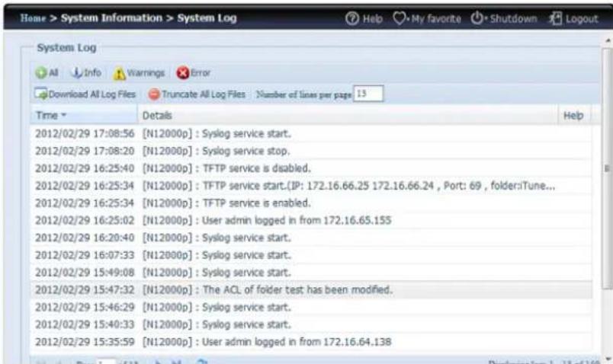The height and width of the screenshot is (364, 613).
Task: Click the Details column header
Action: [x=348, y=115]
